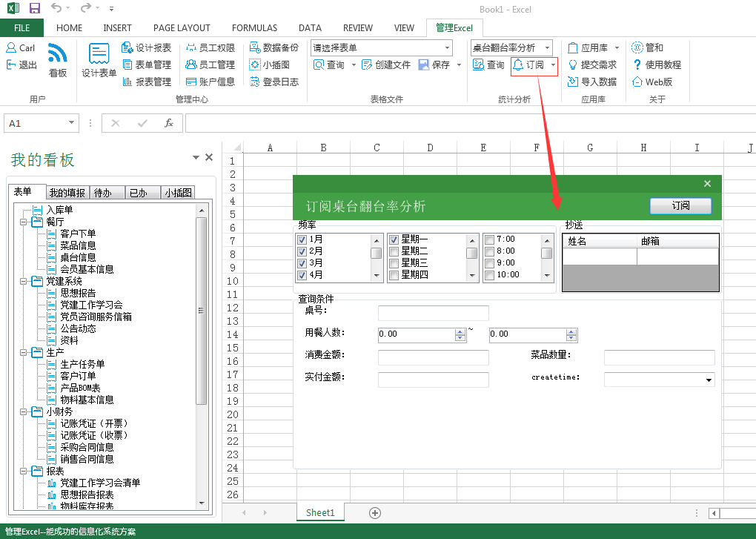Image resolution: width=756 pixels, height=539 pixels.
Task: Check the 7:00 time checkbox
Action: pyautogui.click(x=490, y=239)
